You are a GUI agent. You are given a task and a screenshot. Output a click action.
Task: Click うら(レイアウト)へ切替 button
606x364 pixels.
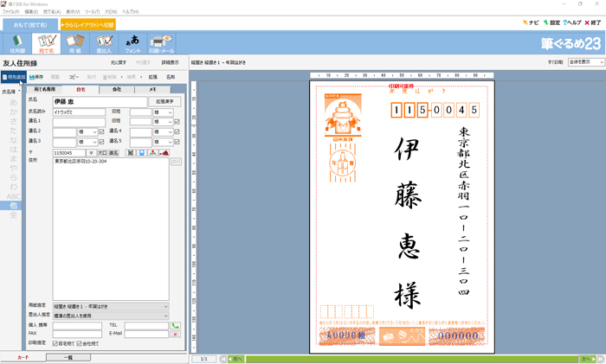(x=87, y=24)
